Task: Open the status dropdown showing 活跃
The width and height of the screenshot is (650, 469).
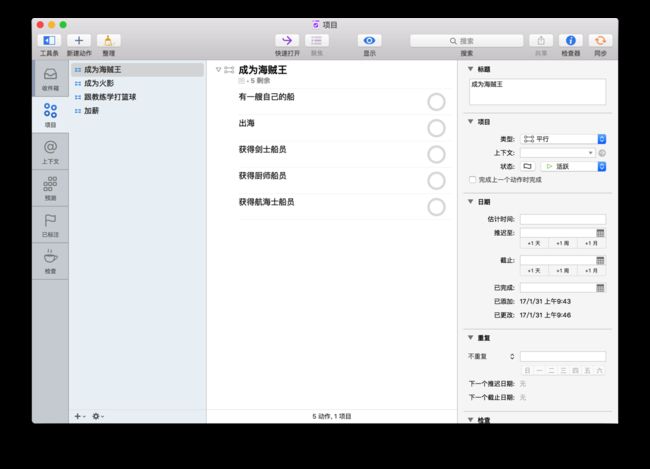Action: (x=573, y=166)
